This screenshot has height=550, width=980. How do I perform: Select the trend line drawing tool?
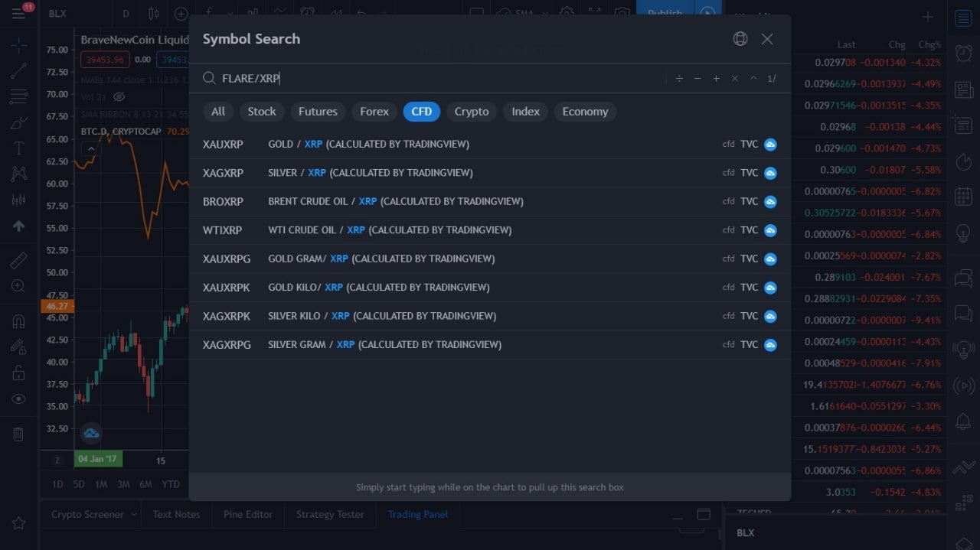(x=18, y=71)
